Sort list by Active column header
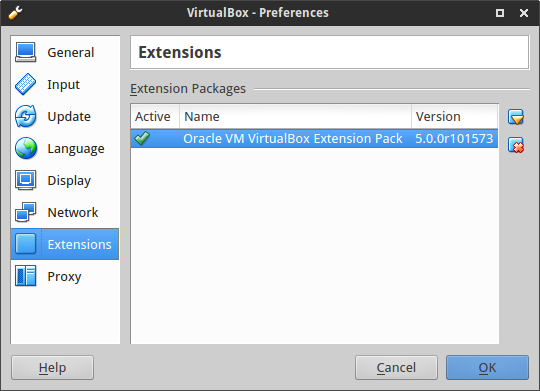This screenshot has height=391, width=540. pyautogui.click(x=155, y=116)
